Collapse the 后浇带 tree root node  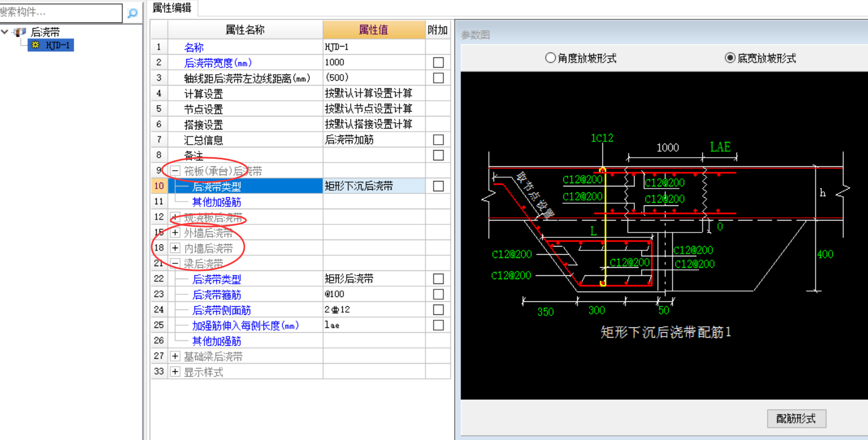[5, 32]
